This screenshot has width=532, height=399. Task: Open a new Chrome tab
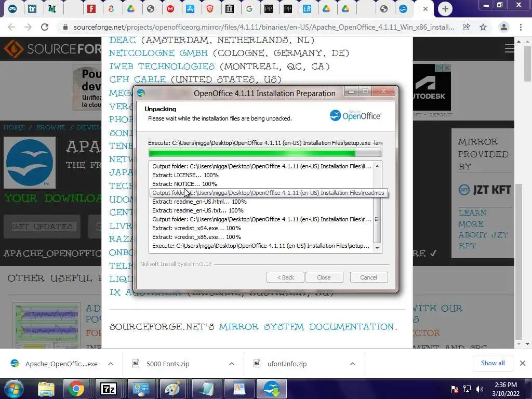(x=445, y=9)
